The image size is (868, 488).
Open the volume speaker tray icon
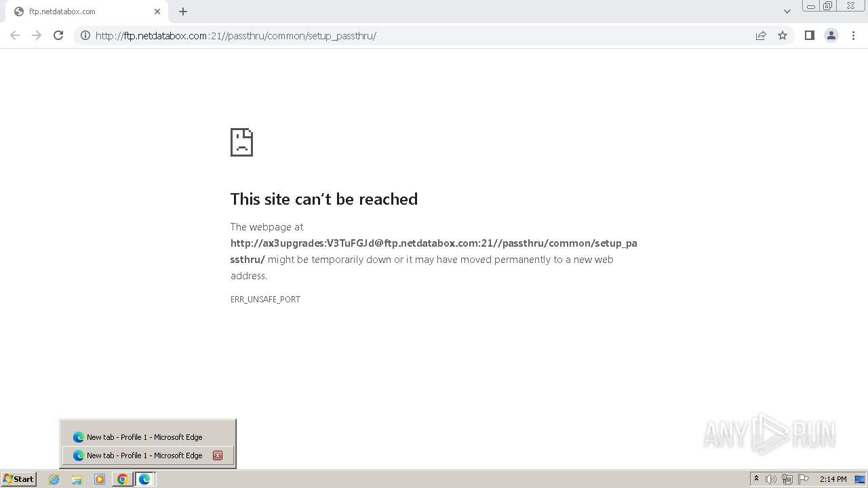(771, 479)
